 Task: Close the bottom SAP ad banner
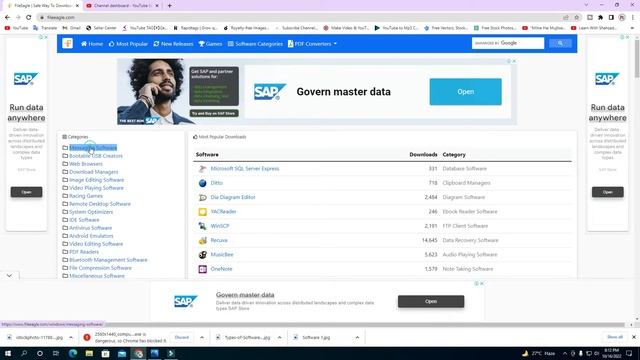482,283
